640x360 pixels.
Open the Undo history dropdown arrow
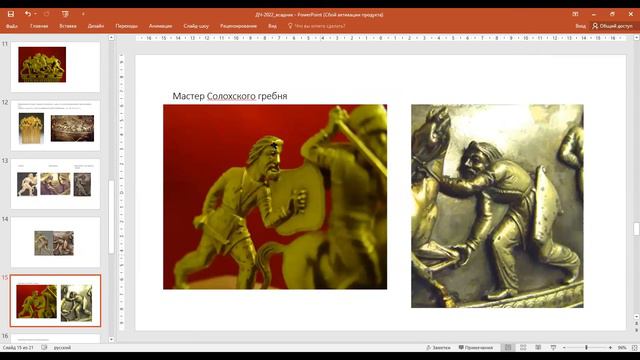[x=36, y=14]
